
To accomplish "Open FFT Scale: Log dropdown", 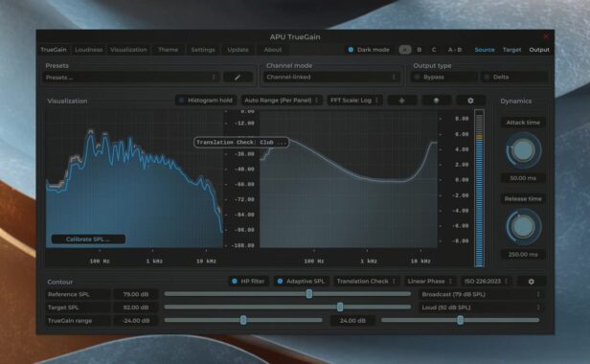I will pyautogui.click(x=354, y=101).
